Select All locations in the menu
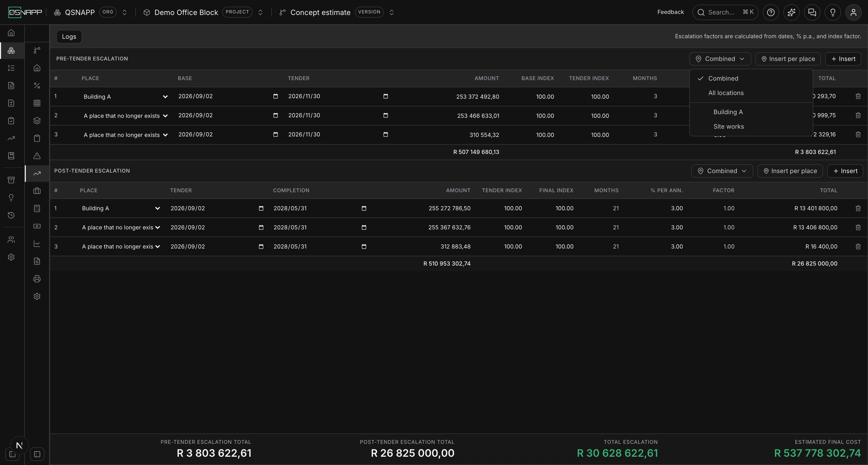Image resolution: width=868 pixels, height=465 pixels. click(751, 93)
